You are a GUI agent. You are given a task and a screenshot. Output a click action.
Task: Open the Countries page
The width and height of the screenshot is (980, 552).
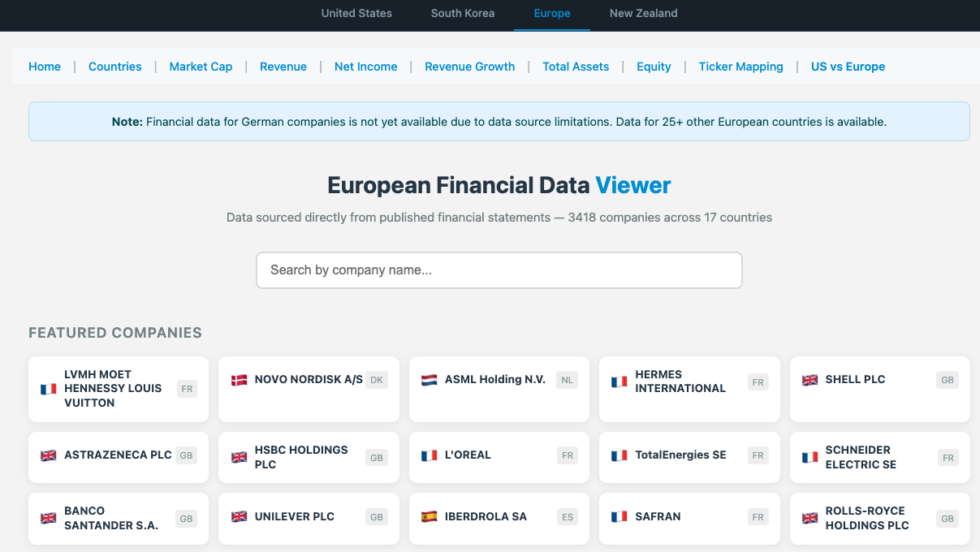pos(115,67)
